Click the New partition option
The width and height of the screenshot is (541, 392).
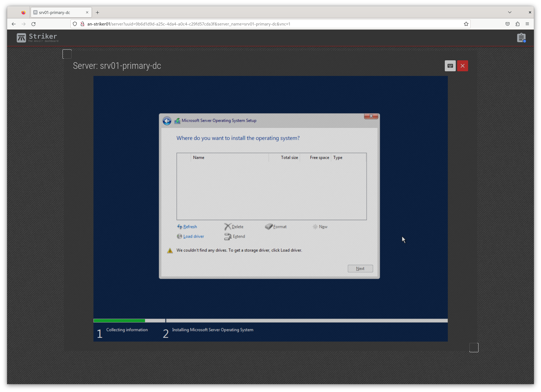pyautogui.click(x=323, y=227)
